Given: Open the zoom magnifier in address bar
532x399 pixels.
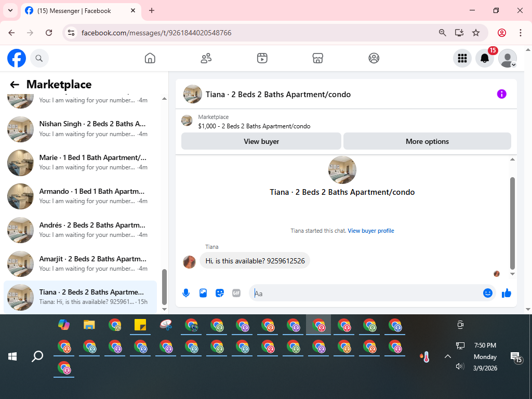Looking at the screenshot, I should pos(443,33).
